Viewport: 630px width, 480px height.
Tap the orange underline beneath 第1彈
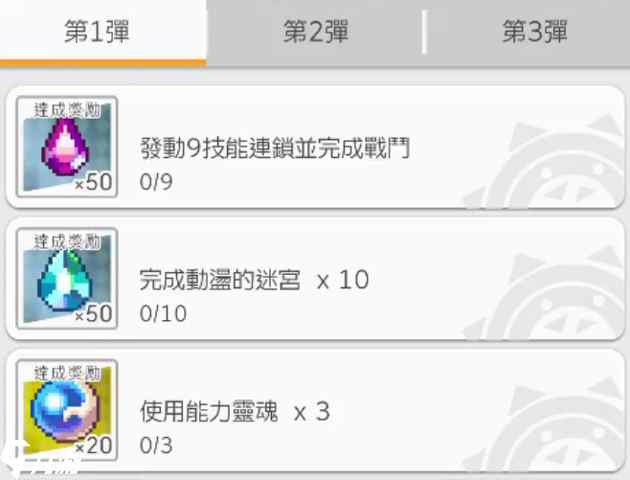coord(103,63)
